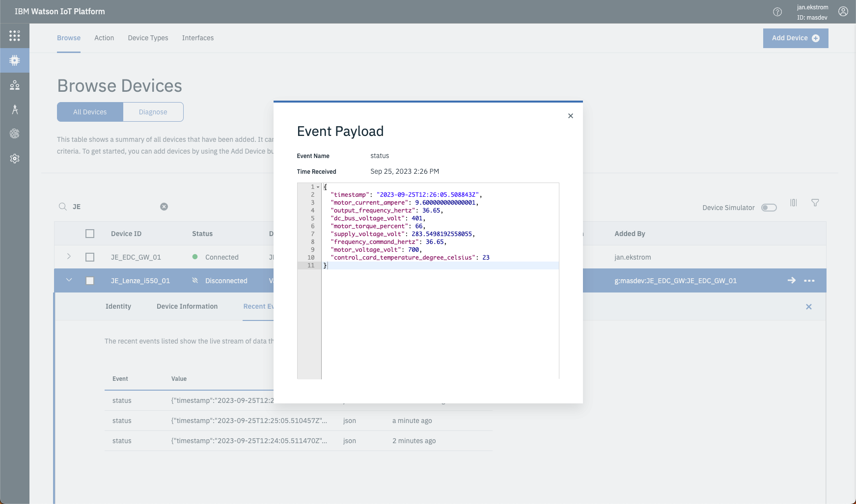This screenshot has width=856, height=504.
Task: Click the supply_voltage_volt line in payload
Action: [x=403, y=234]
